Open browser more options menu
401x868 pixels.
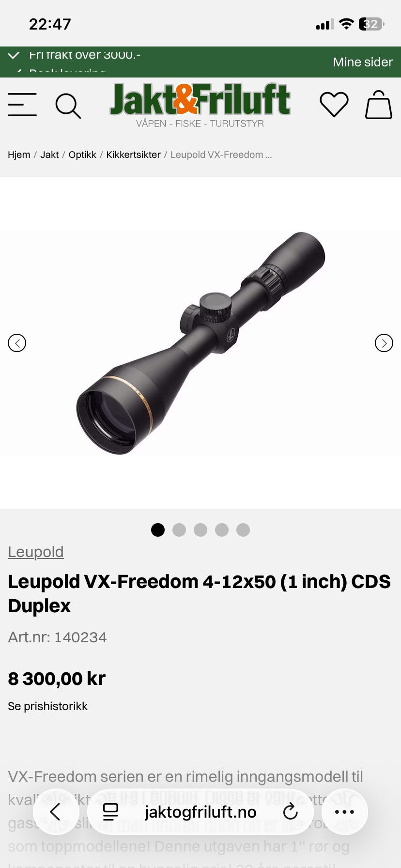344,812
